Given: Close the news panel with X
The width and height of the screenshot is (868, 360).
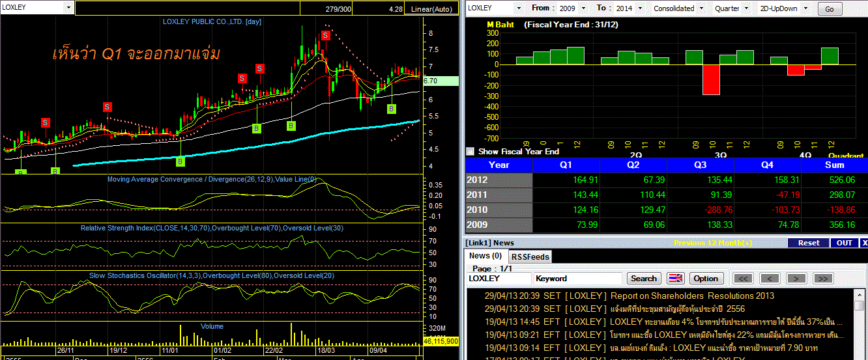Looking at the screenshot, I should 864,243.
